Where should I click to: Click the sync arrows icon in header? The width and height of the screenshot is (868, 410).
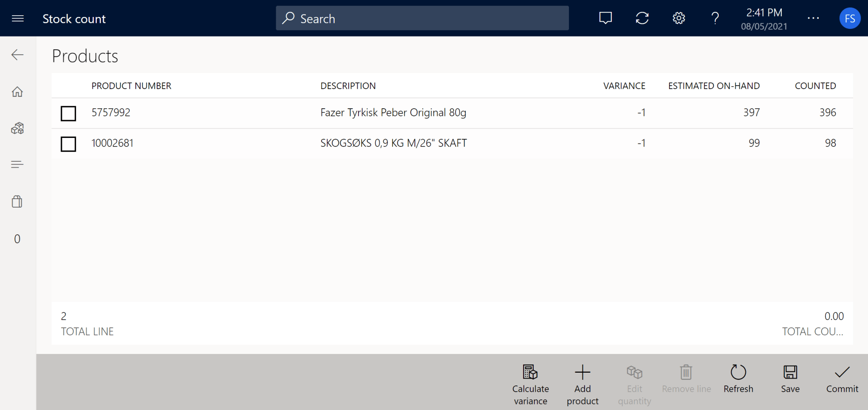tap(642, 18)
